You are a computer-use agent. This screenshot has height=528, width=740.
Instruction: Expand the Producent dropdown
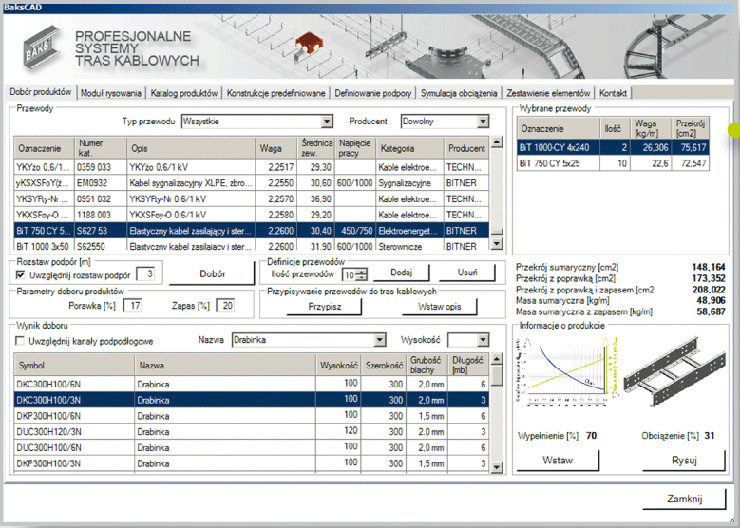(483, 122)
